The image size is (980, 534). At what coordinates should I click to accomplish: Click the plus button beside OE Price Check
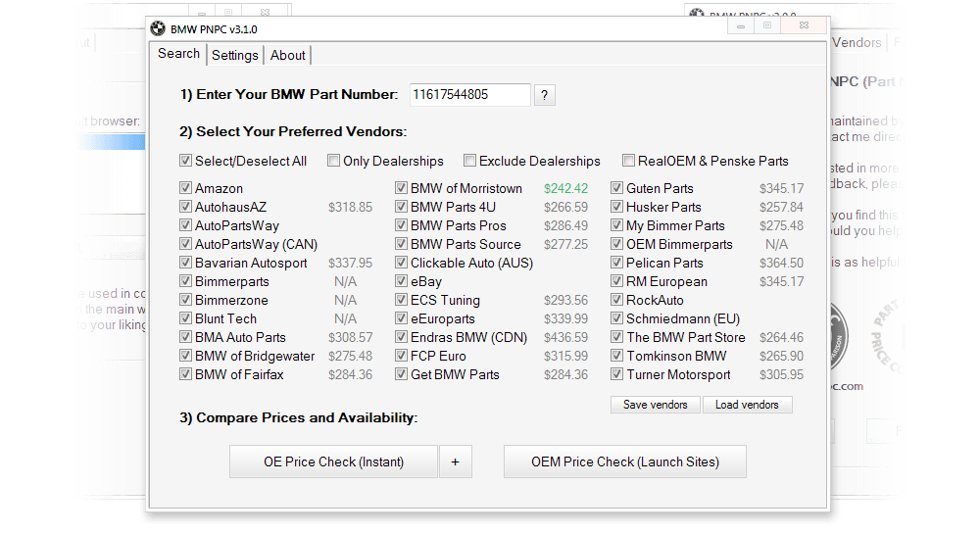[455, 461]
